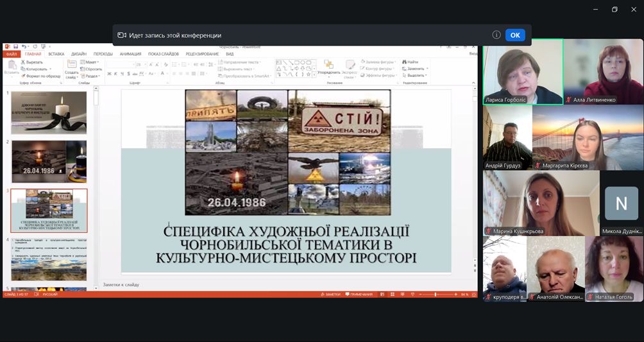Switch to the АНИМАЦИЯ tab
Viewport: 644px width, 342px height.
[x=130, y=54]
